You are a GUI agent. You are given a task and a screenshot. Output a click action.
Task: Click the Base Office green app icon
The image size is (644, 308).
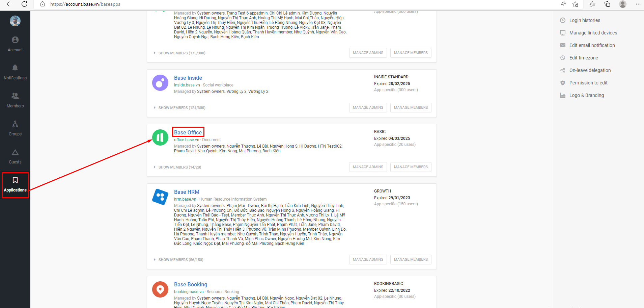tap(160, 137)
